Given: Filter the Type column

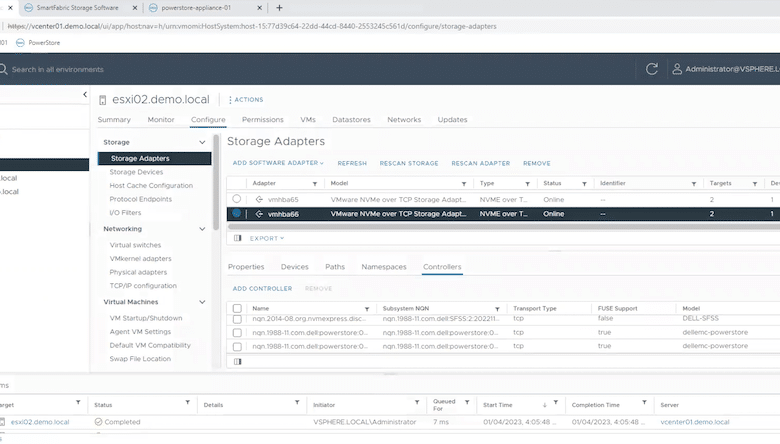Looking at the screenshot, I should coord(527,184).
